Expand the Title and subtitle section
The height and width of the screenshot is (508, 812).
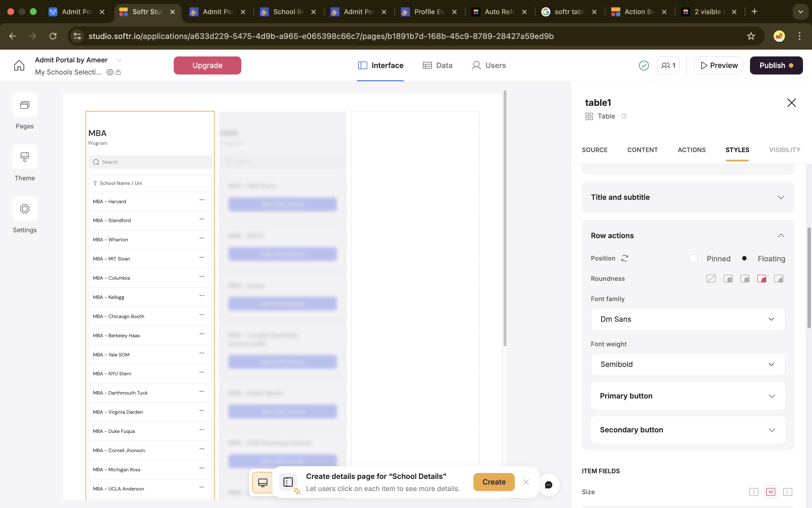[688, 198]
